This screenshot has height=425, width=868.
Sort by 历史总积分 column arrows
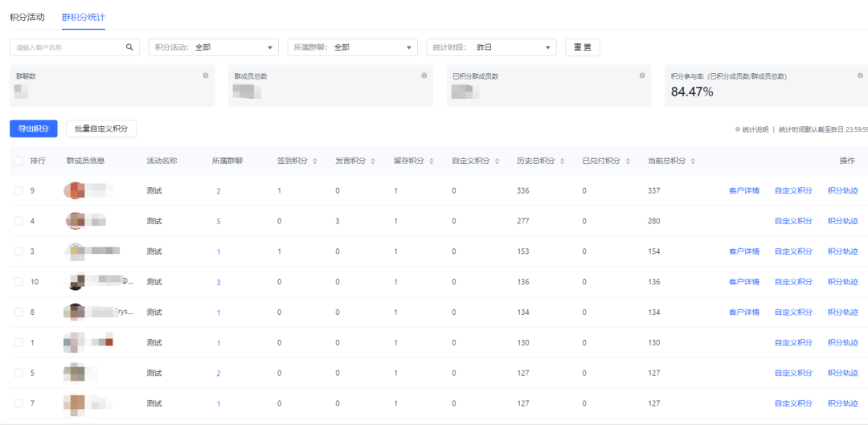563,161
